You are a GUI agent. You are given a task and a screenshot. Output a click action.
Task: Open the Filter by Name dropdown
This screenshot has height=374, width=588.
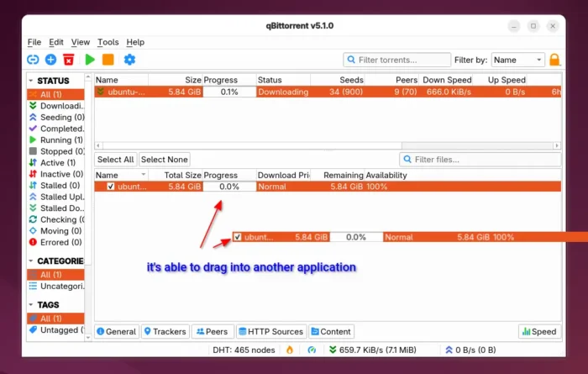(x=518, y=60)
